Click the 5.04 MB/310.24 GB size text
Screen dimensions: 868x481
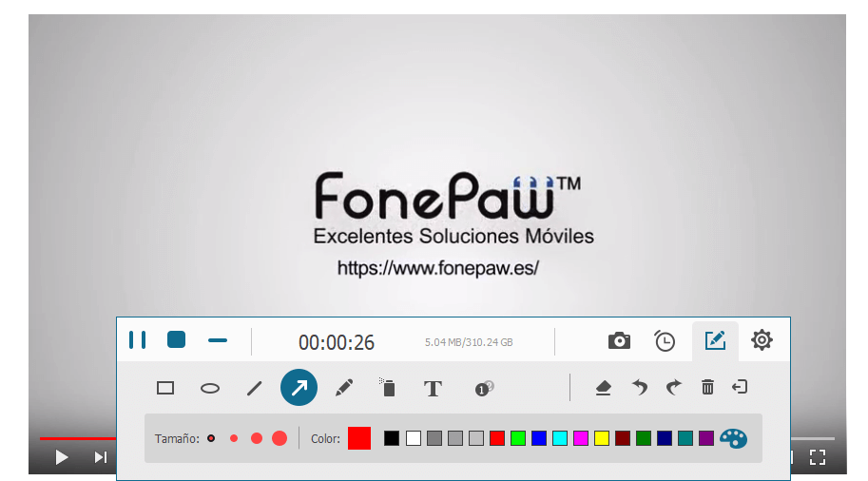click(469, 342)
